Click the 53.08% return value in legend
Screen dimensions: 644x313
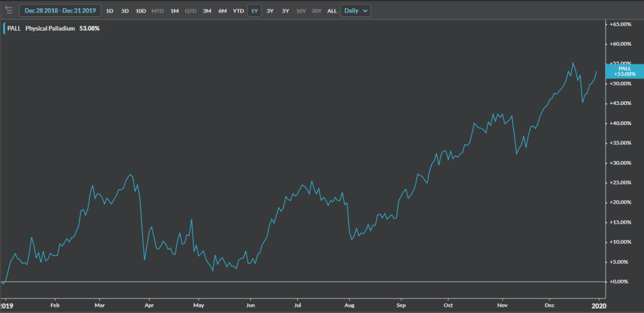click(x=91, y=28)
